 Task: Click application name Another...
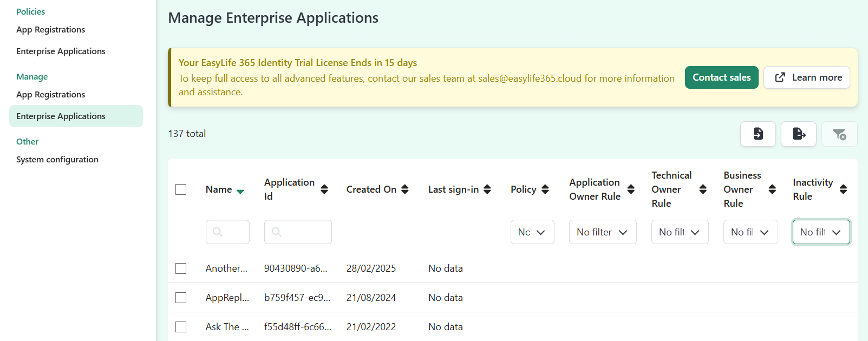pos(226,268)
